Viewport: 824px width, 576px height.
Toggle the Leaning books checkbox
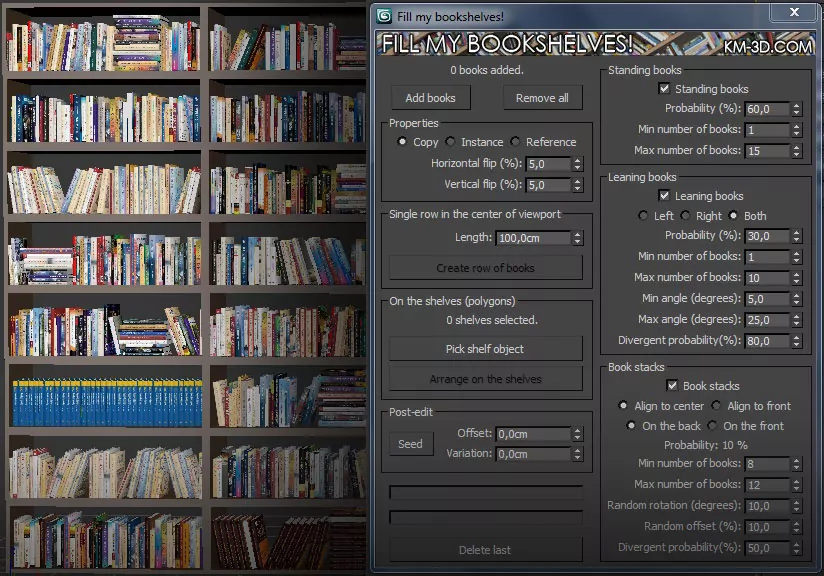[665, 196]
